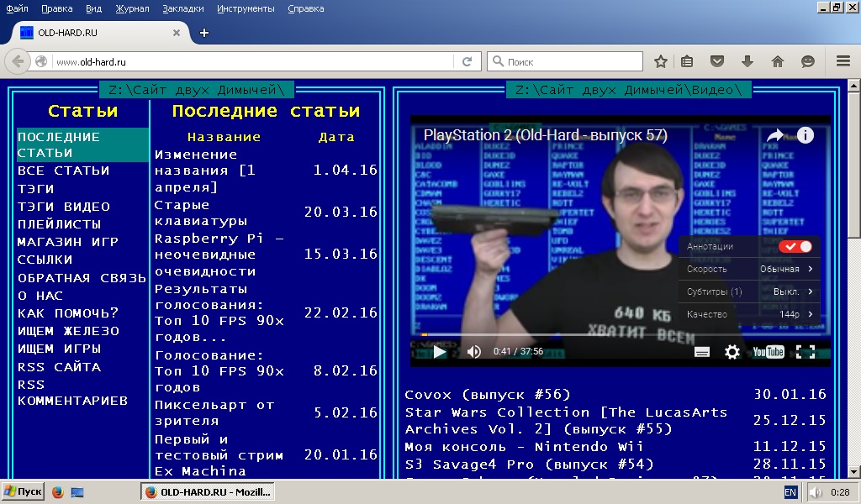The image size is (861, 504).
Task: Close the OLD-HARD.RU tab
Action: (177, 33)
